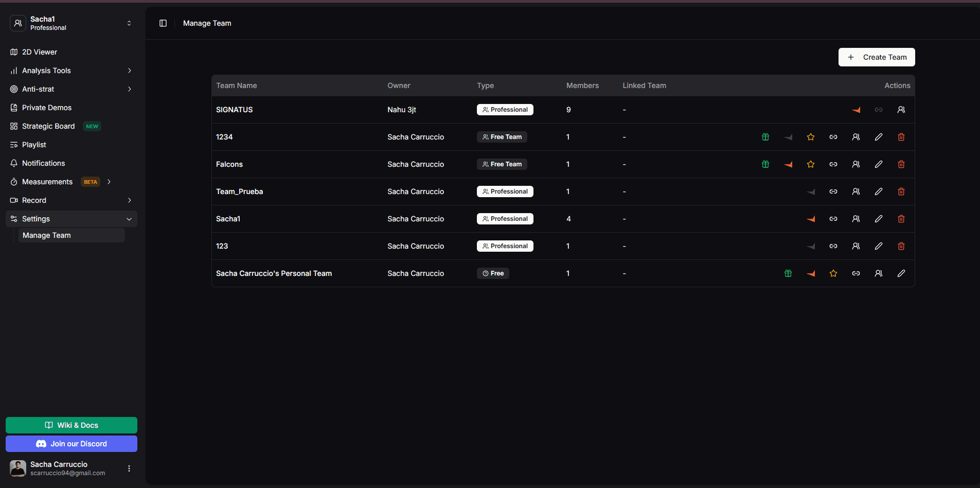Edit the Sacha1 team with pencil icon

pyautogui.click(x=879, y=219)
